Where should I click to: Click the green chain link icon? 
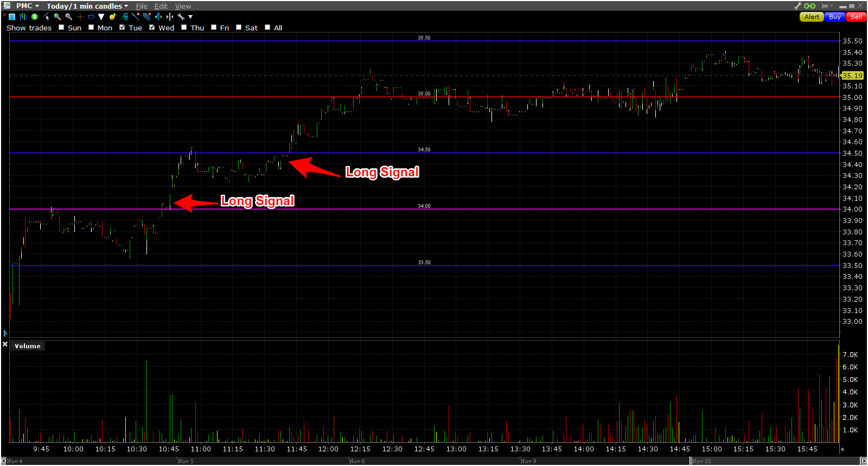(809, 6)
